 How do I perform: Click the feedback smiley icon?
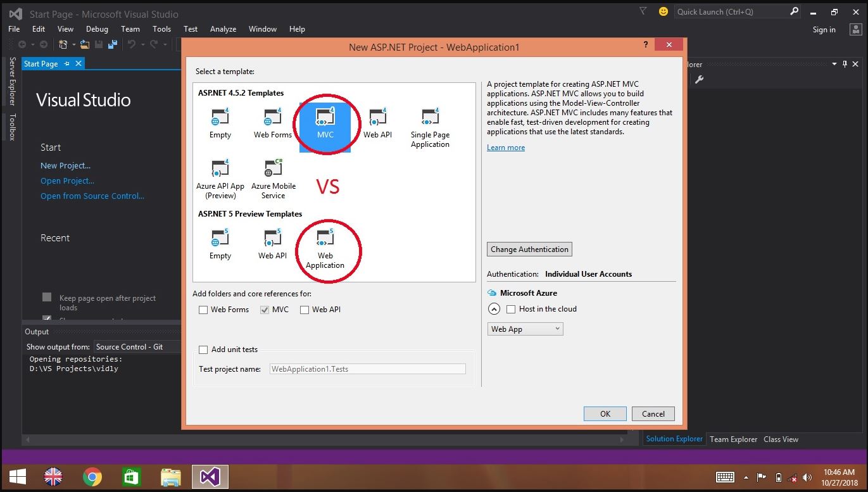(663, 11)
